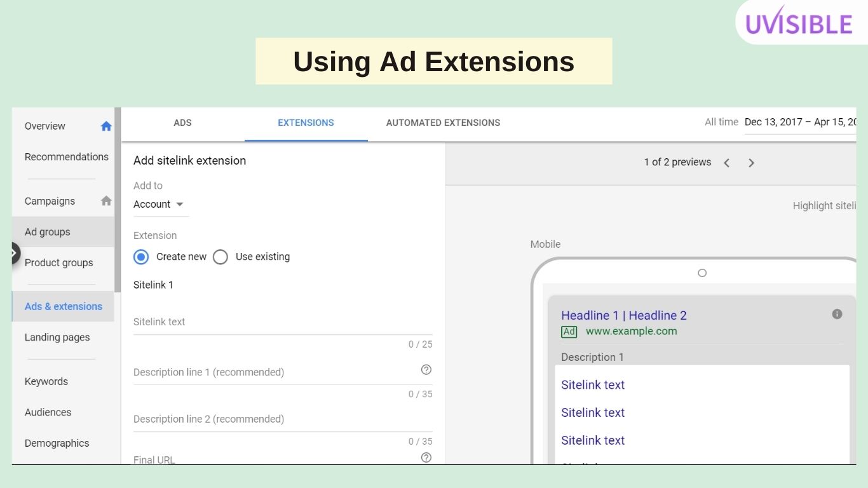Click the info icon on the ad preview
868x488 pixels.
tap(837, 313)
